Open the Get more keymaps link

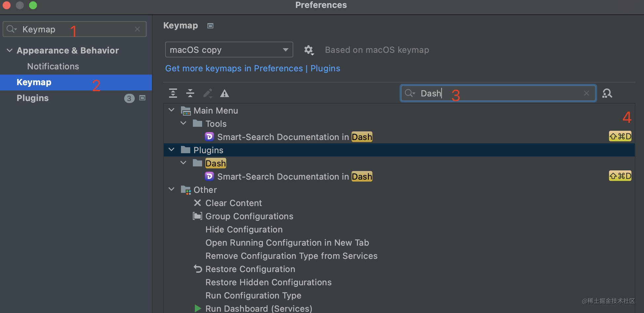click(252, 68)
